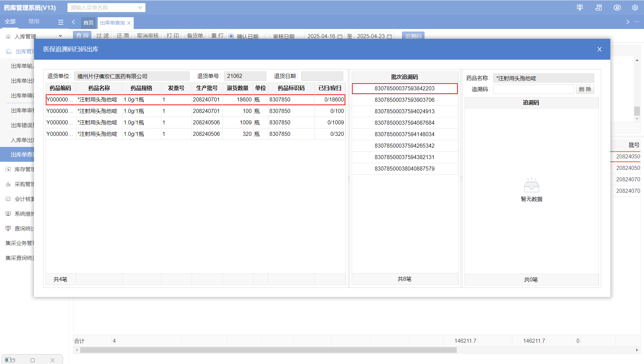Select the drug row with quantity 320
Viewport: 644px width, 364px height.
[195, 134]
